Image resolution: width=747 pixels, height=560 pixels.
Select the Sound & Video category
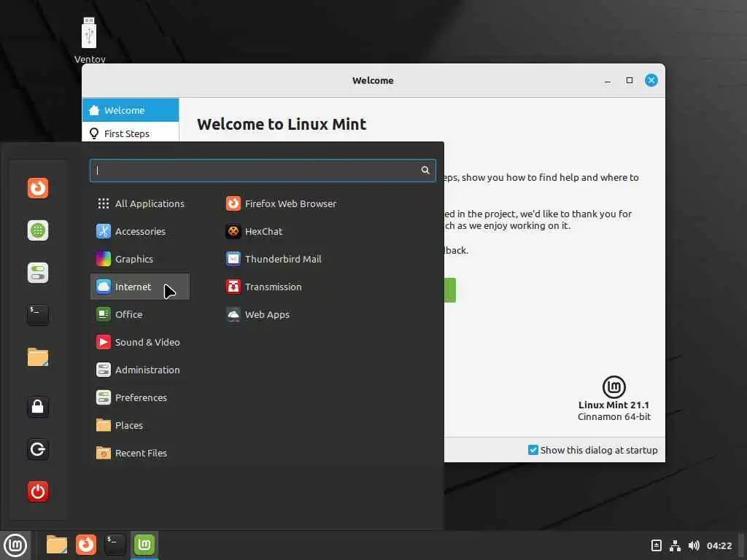(x=140, y=342)
